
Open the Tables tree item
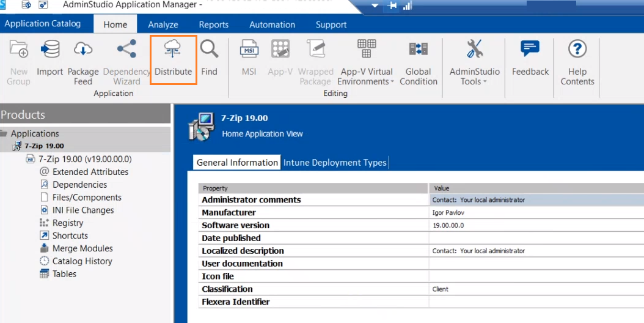point(64,273)
